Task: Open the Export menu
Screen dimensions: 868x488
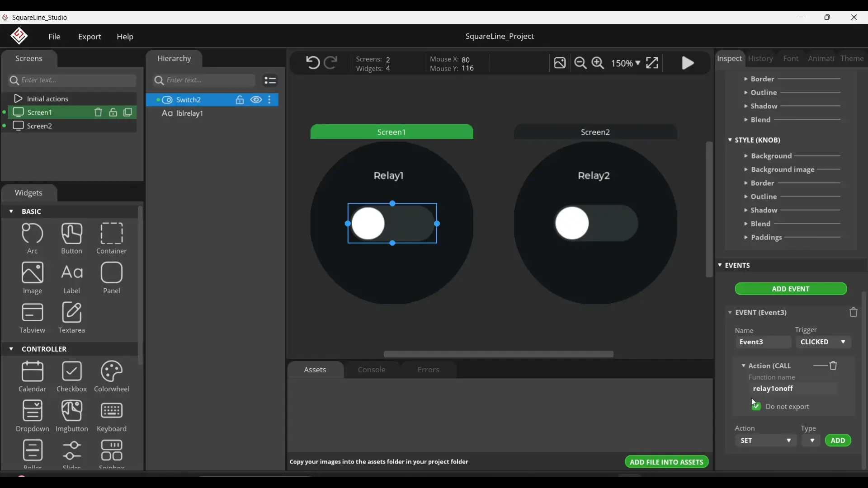Action: pyautogui.click(x=90, y=37)
